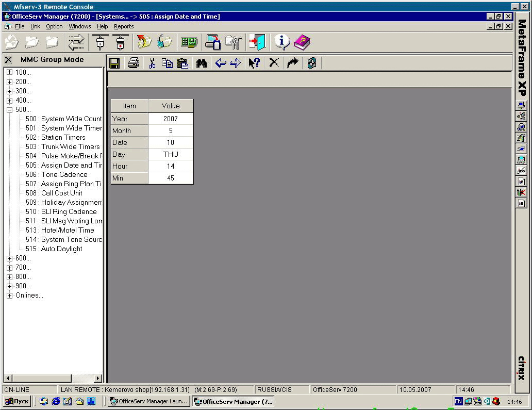Click the computer with red arrow icon
The height and width of the screenshot is (410, 532).
pyautogui.click(x=213, y=42)
